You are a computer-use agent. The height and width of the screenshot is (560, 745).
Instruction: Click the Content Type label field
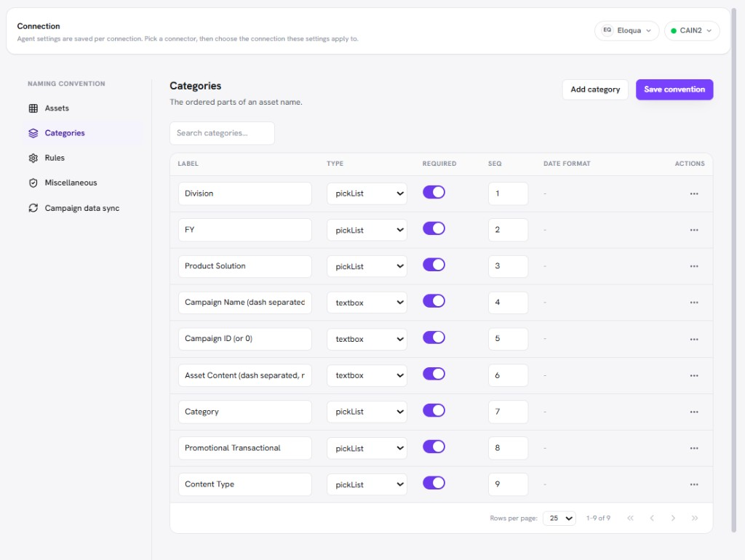click(x=245, y=484)
